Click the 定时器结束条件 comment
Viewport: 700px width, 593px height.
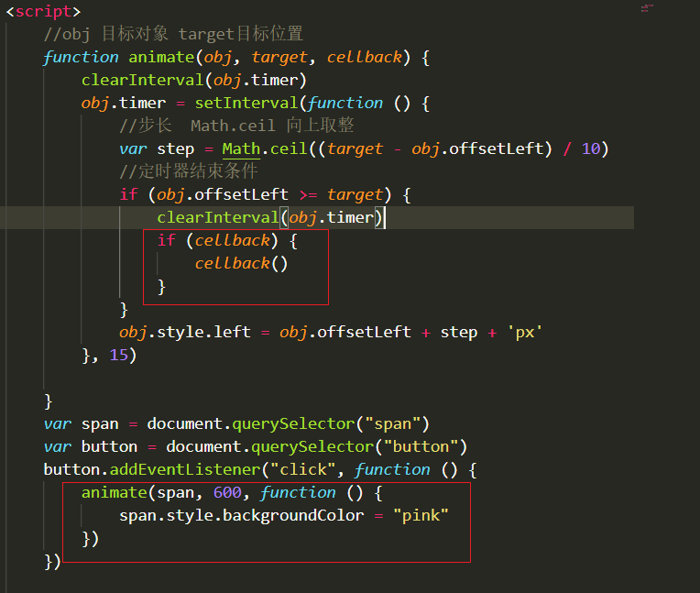[x=189, y=171]
